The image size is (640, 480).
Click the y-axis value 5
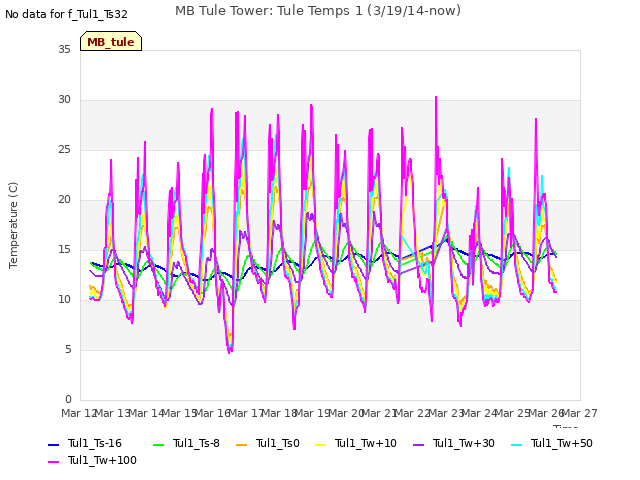[68, 349]
